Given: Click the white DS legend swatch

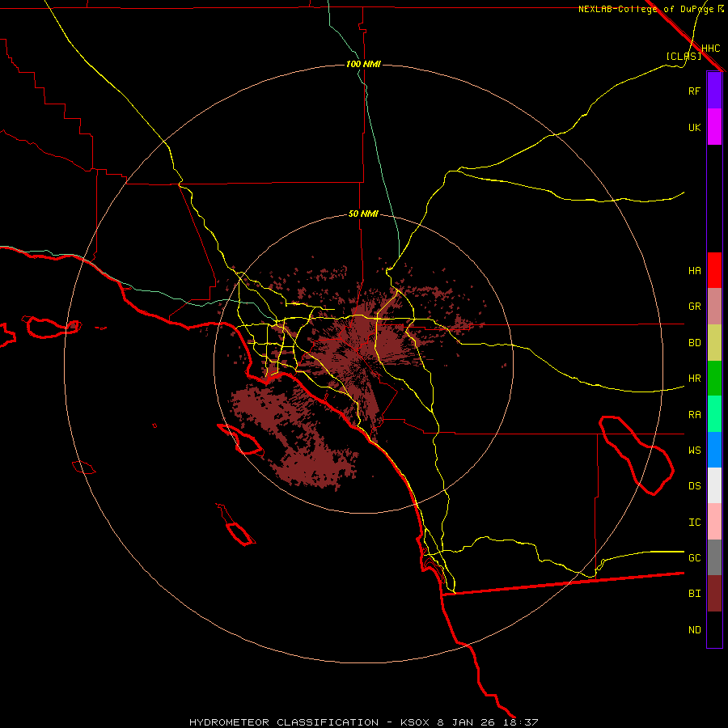Looking at the screenshot, I should point(714,485).
